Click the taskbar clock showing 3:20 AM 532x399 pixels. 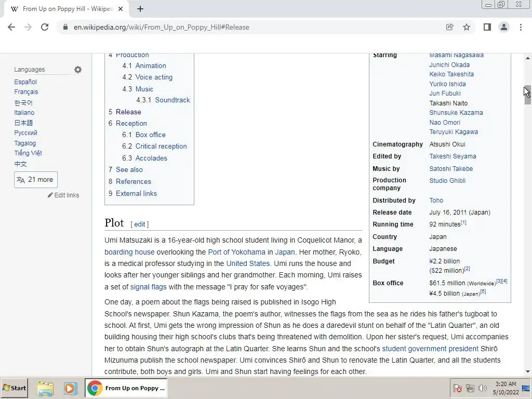[x=506, y=388]
